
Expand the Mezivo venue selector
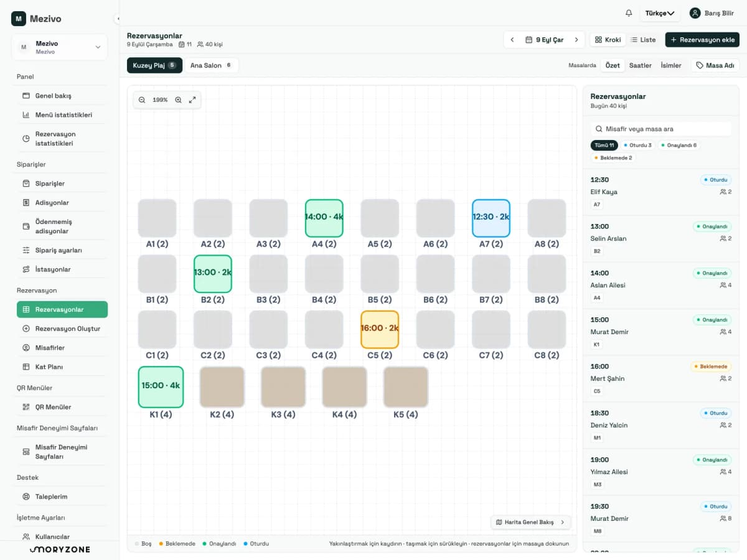[x=59, y=47]
